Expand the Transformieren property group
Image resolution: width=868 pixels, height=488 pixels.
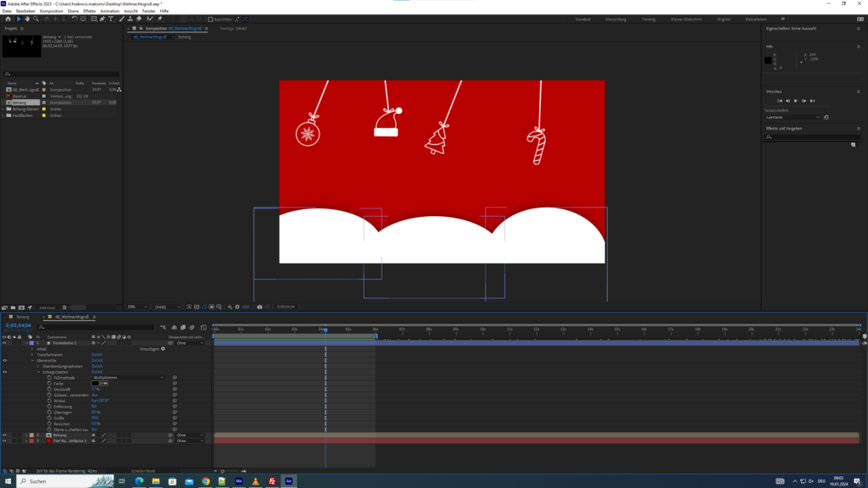[33, 354]
